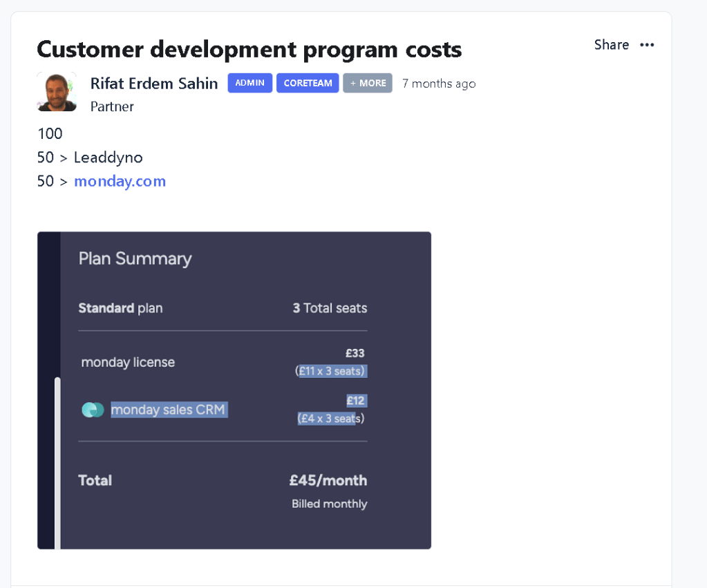Click the monday license row label
The width and height of the screenshot is (707, 588).
pos(128,362)
